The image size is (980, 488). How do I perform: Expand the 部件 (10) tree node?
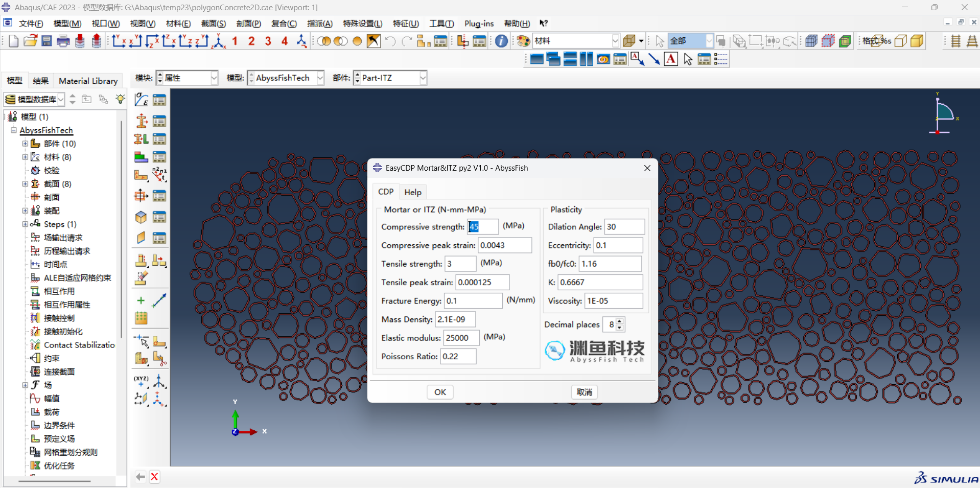coord(25,144)
